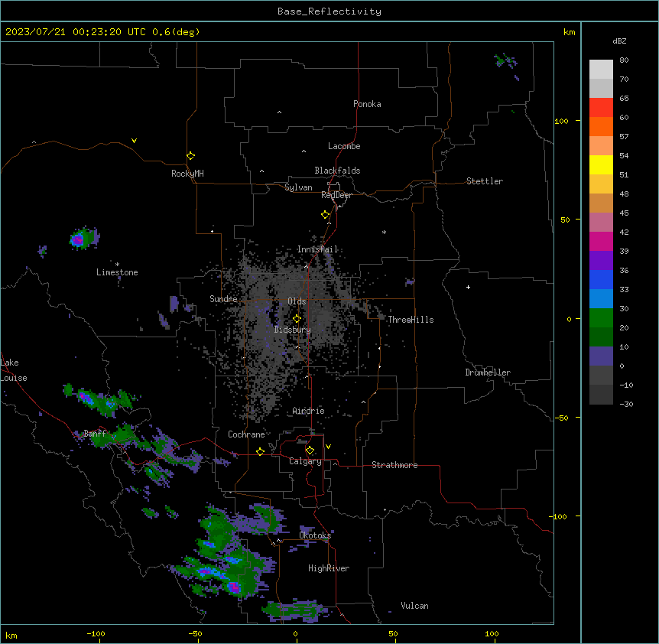Viewport: 659px width, 644px height.
Task: Pick the purple 39–36 dBZ legend swatch
Action: pos(601,260)
